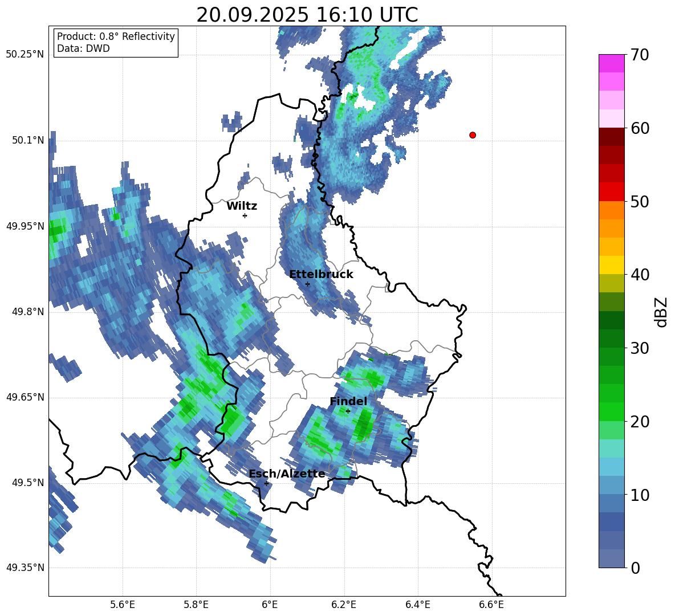Click the 10 value on the colorbar
675x616 pixels.
(x=640, y=495)
